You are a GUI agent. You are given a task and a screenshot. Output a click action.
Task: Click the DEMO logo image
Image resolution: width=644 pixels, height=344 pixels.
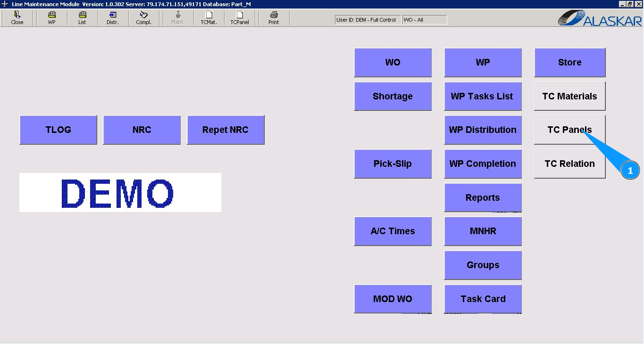click(x=120, y=192)
